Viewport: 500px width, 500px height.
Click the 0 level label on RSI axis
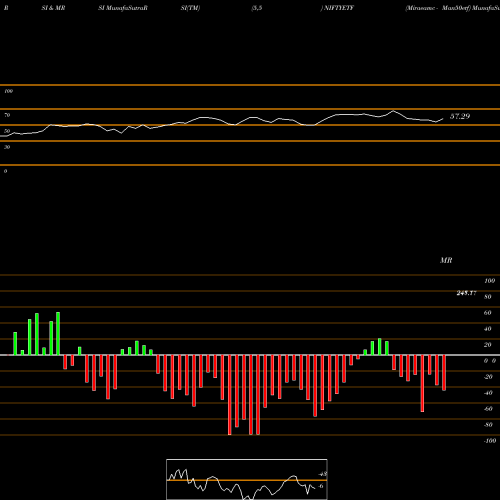[x=5, y=171]
